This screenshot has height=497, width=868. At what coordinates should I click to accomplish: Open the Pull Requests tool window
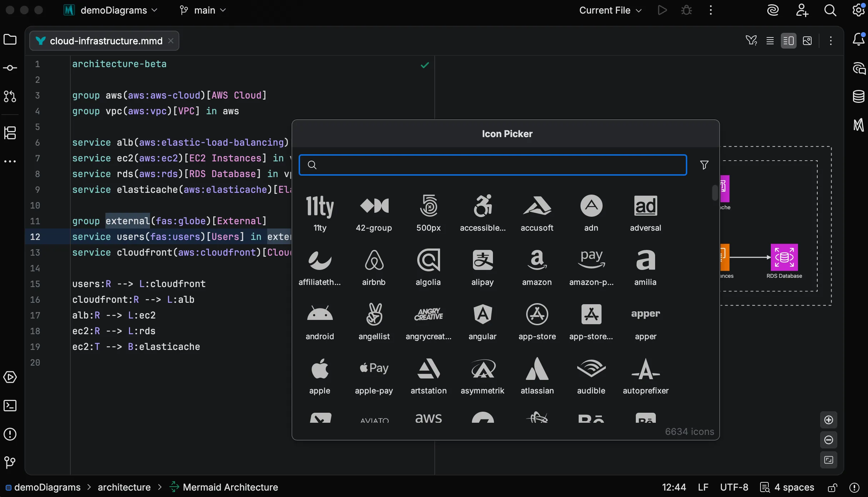10,97
